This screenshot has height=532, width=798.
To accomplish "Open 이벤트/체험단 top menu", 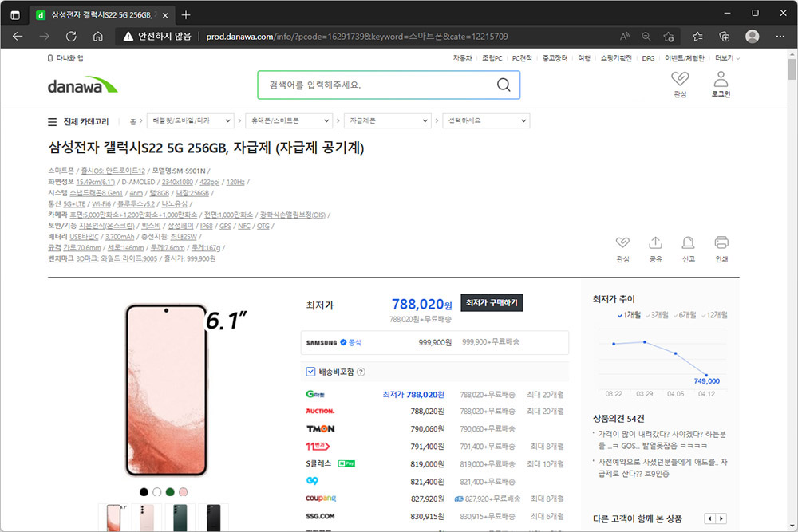I will pyautogui.click(x=684, y=58).
